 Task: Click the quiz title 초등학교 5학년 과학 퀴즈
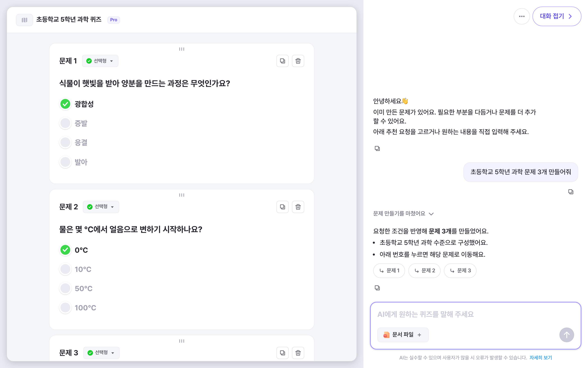click(69, 19)
